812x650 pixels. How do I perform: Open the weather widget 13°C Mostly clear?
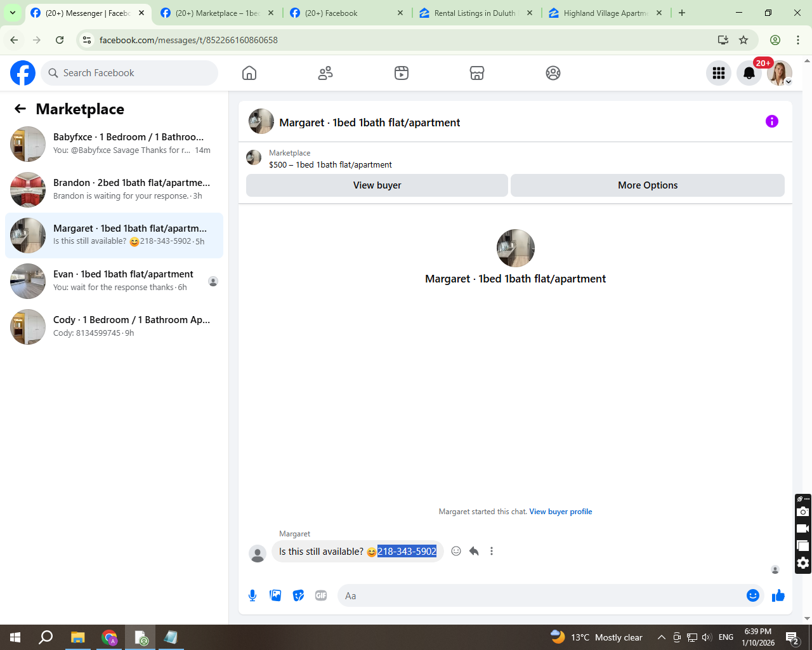pos(596,637)
